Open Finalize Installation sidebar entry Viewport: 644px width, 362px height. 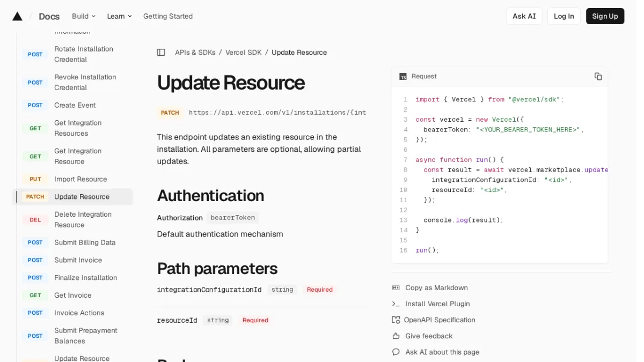[x=85, y=278]
